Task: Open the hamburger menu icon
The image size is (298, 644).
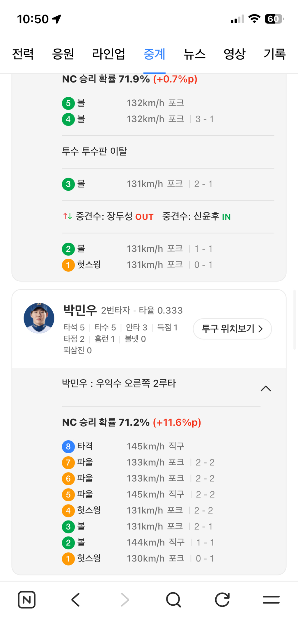Action: point(271,599)
